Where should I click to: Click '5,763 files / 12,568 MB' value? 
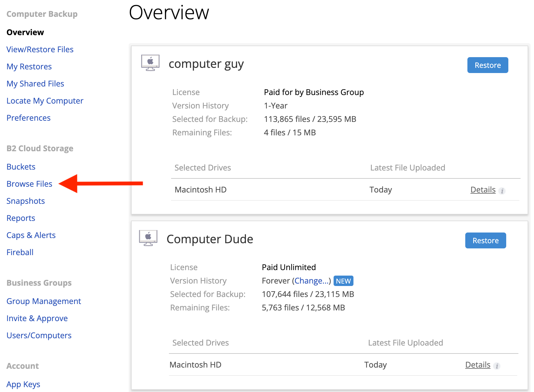pyautogui.click(x=303, y=308)
